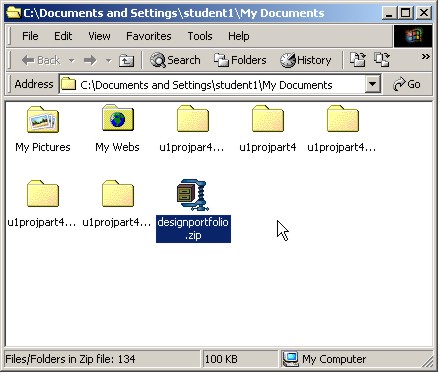The width and height of the screenshot is (438, 372).
Task: Click the Copy To toolbar icon
Action: [382, 60]
